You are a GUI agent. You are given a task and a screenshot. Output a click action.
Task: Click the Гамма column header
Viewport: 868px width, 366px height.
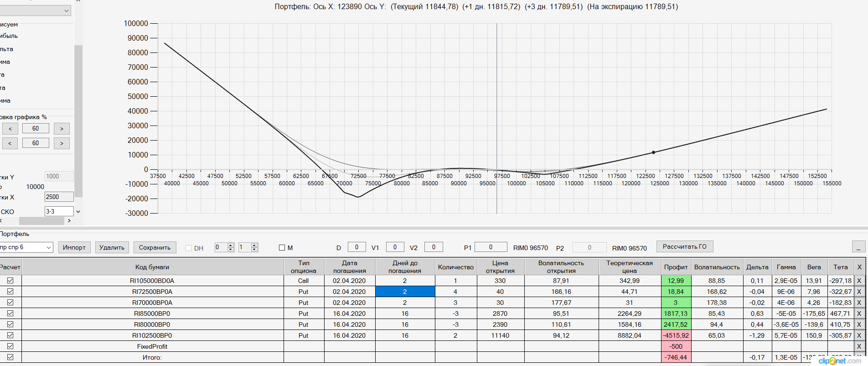tap(786, 267)
